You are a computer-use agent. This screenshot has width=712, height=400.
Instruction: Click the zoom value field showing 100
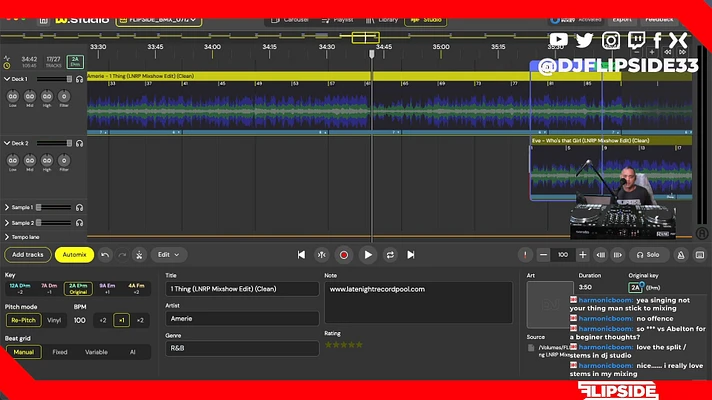coord(563,255)
